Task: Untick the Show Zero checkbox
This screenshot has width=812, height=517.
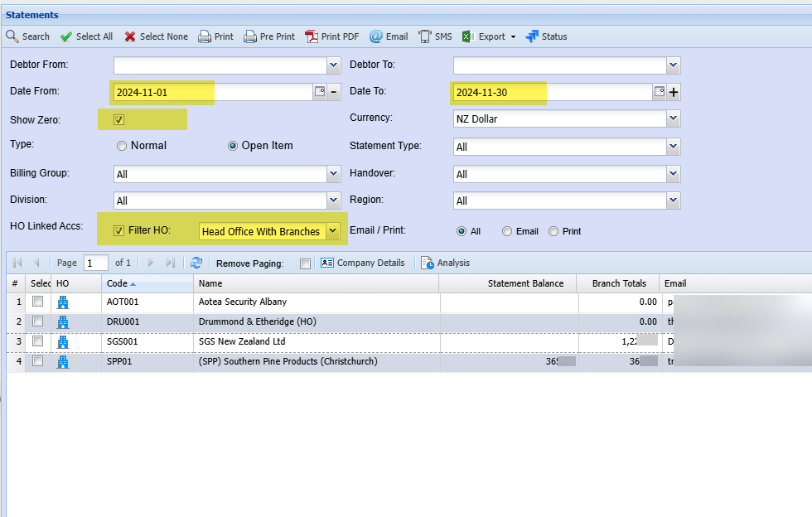Action: 119,120
